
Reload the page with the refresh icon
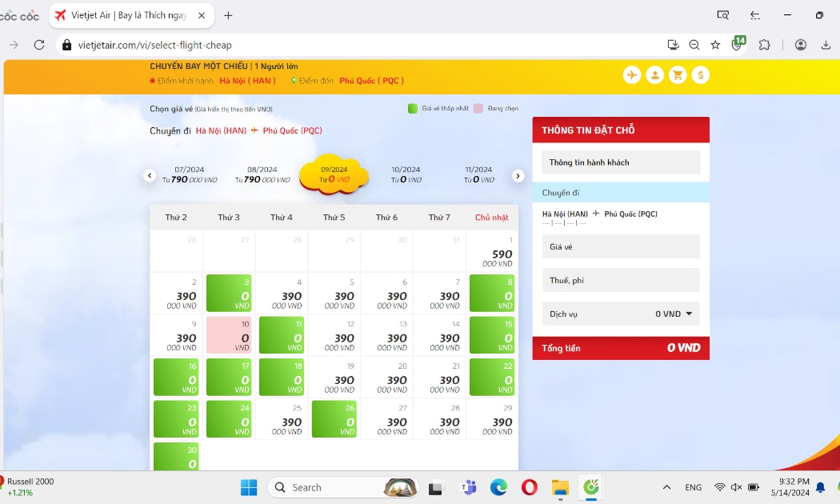pyautogui.click(x=39, y=45)
